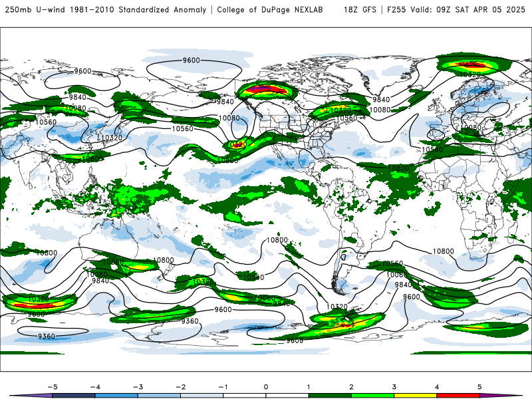Viewport: 532px width, 399px height.
Task: Click the red-purple anomaly maximum over western Canada
Action: click(x=267, y=90)
